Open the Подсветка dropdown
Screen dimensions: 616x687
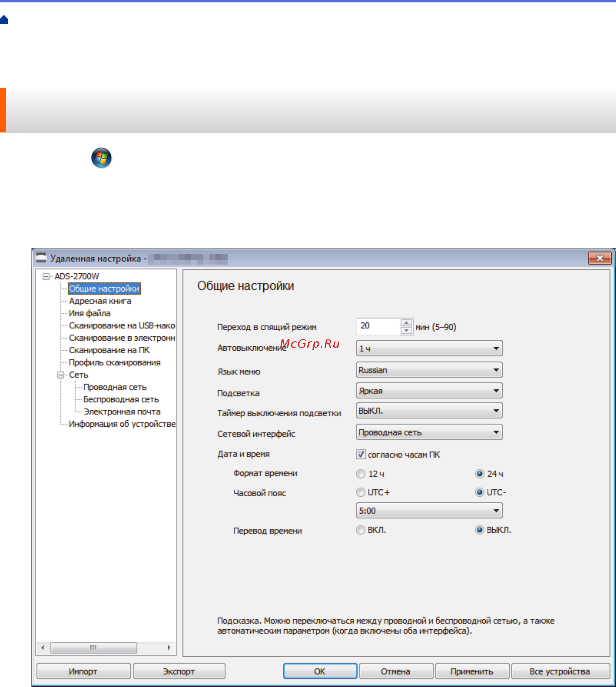[429, 390]
